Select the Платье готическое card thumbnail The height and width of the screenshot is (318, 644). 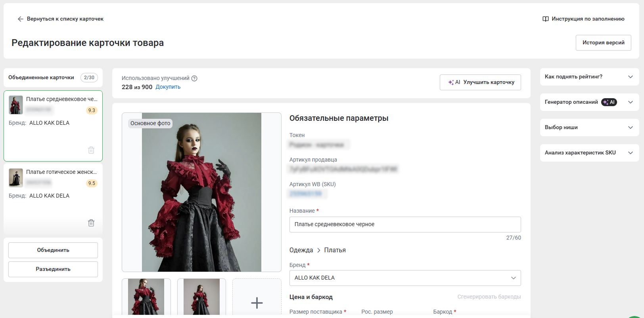coord(16,178)
